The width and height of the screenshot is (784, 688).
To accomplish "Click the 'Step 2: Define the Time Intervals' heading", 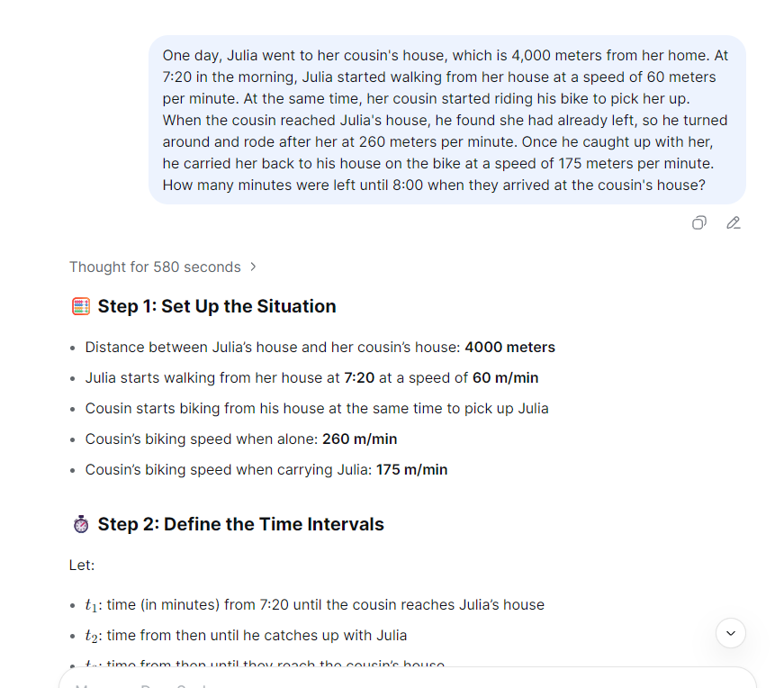I will (239, 523).
